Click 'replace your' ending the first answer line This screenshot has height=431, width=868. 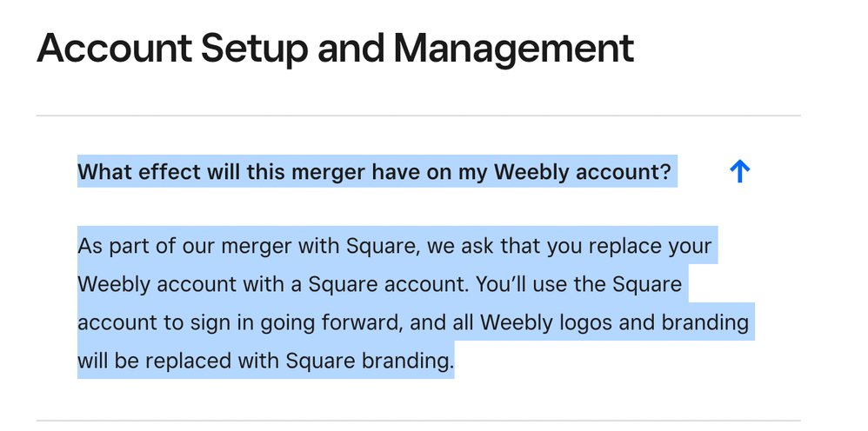(x=644, y=247)
